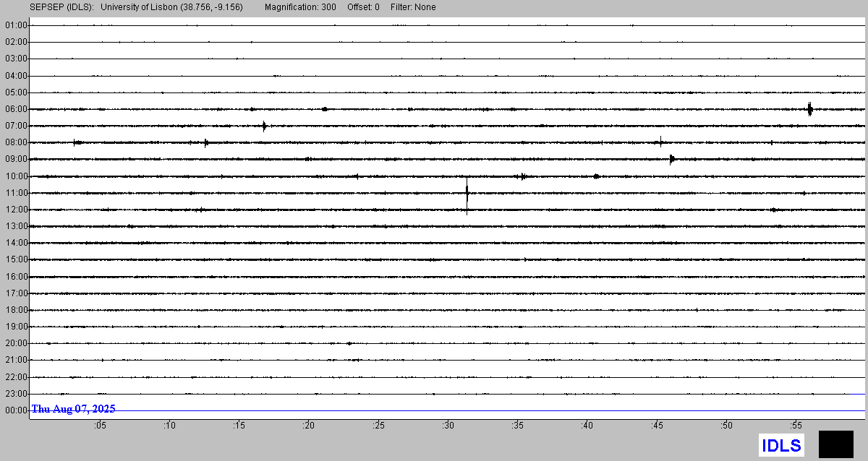Click the 03:00 hour label
Viewport: 868px width, 461px height.
(x=15, y=59)
